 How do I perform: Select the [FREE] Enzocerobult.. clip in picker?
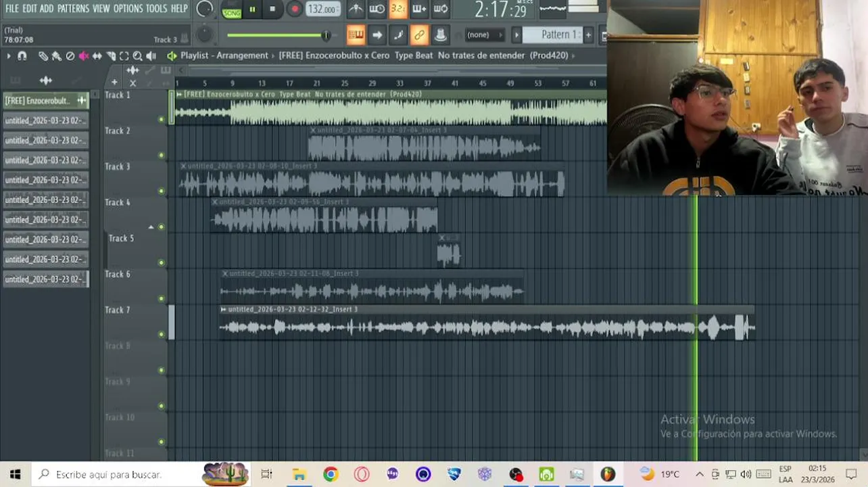45,101
